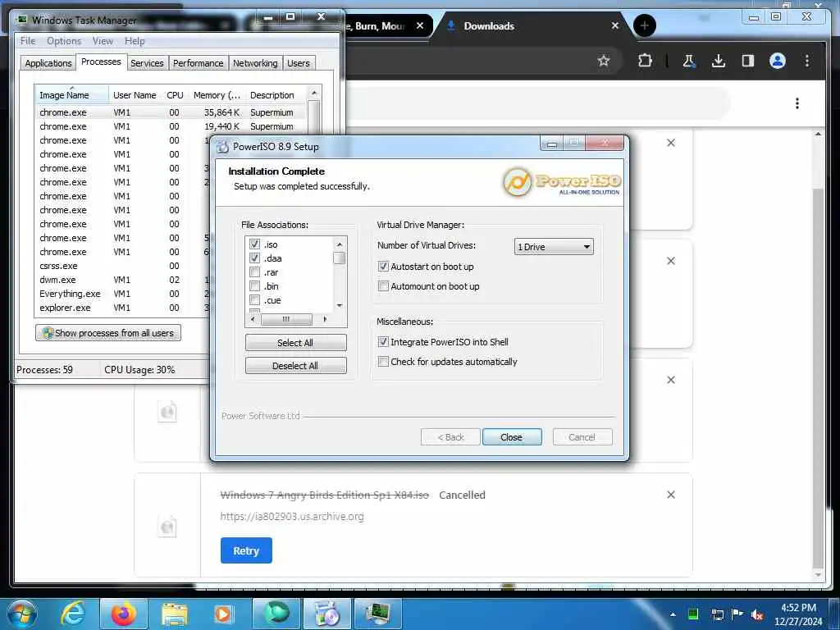Open the Action Center flag icon
The width and height of the screenshot is (840, 630).
pos(737,614)
